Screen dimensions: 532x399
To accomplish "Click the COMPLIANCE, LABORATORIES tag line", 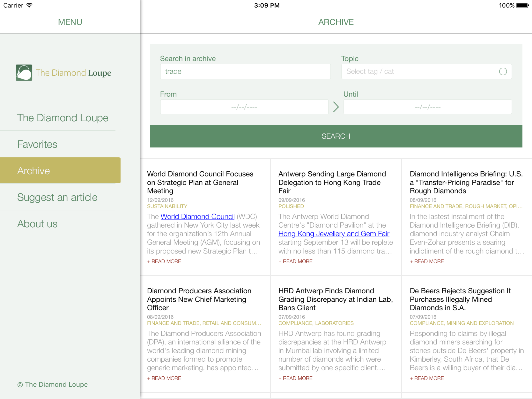I will 316,323.
